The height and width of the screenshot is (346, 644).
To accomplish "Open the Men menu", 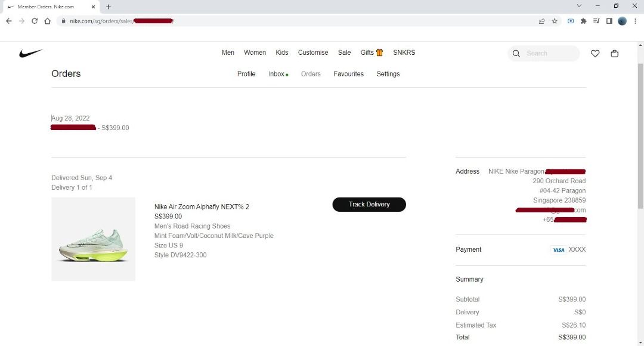I will click(228, 52).
